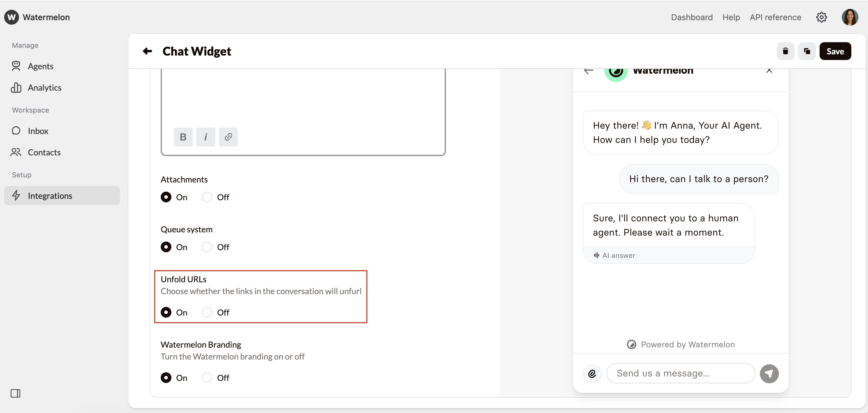The width and height of the screenshot is (868, 413).
Task: Click the duplicate widget icon
Action: click(x=807, y=51)
